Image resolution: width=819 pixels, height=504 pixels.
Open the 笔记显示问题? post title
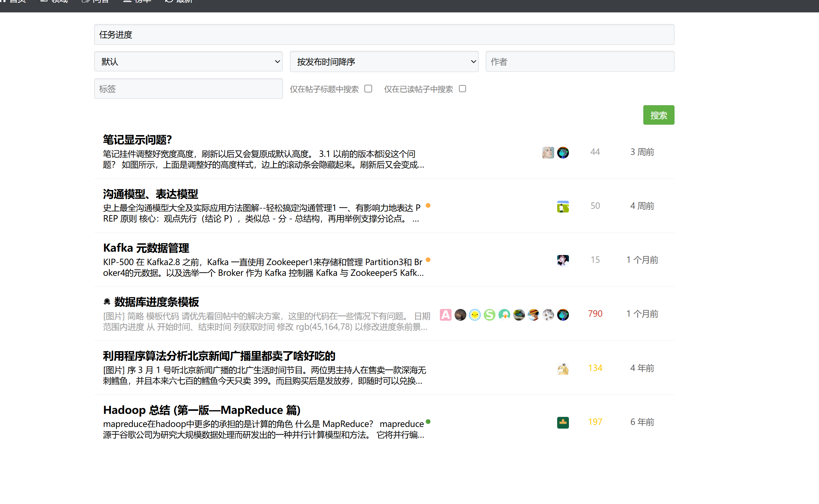click(x=137, y=140)
